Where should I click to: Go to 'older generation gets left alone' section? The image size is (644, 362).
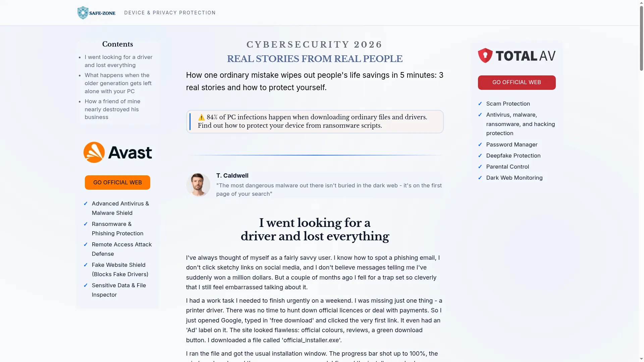pyautogui.click(x=118, y=83)
